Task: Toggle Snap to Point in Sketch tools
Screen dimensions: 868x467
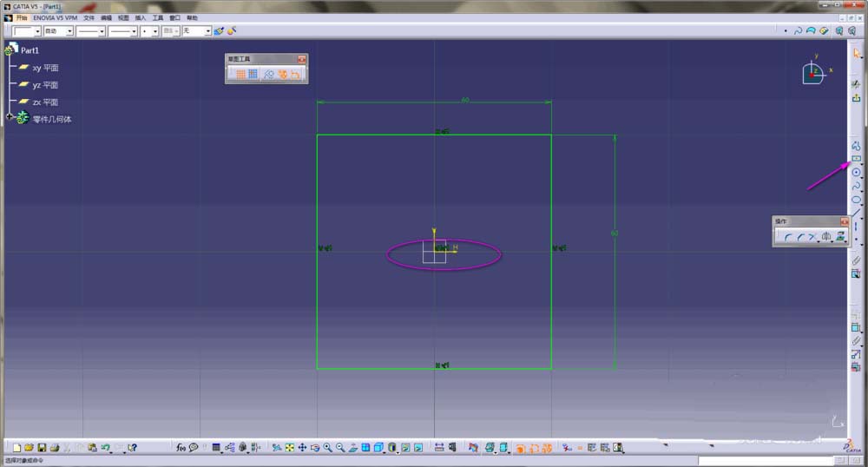Action: point(253,74)
